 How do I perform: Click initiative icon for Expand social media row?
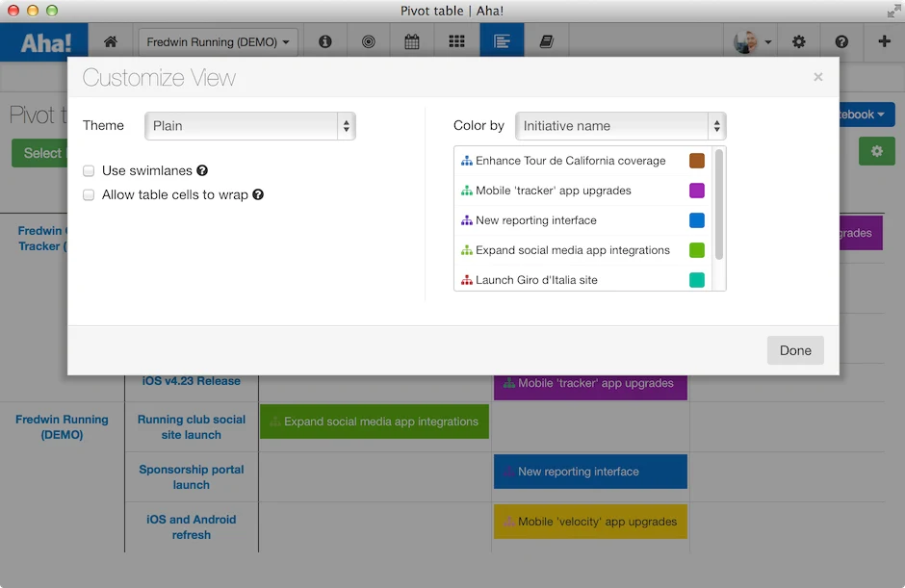click(x=466, y=250)
